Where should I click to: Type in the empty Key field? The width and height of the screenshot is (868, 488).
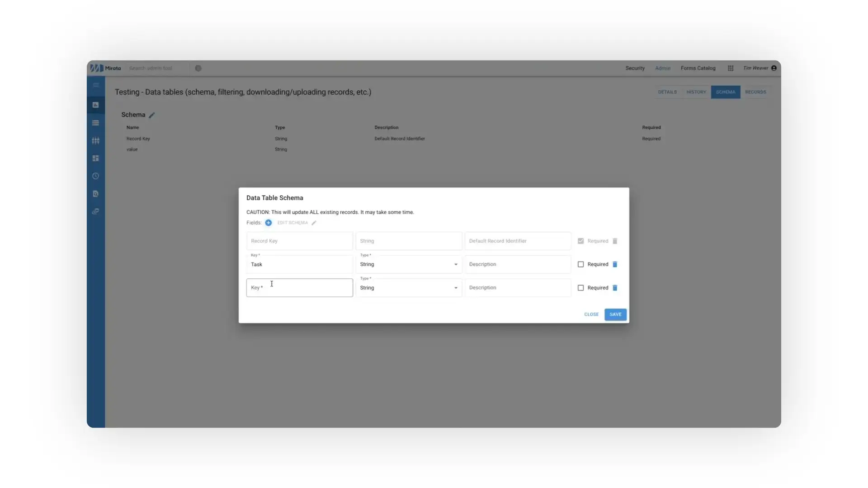click(x=299, y=288)
